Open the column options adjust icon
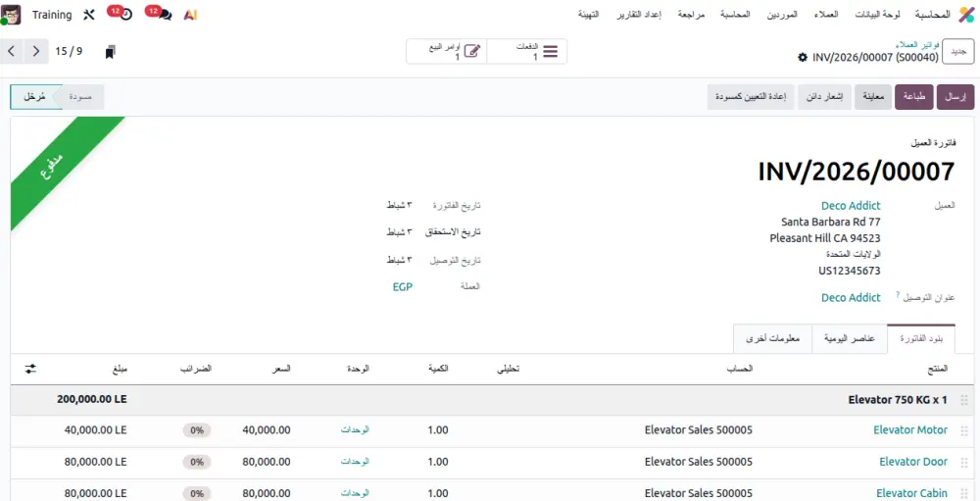Viewport: 980px width, 501px height. point(30,369)
